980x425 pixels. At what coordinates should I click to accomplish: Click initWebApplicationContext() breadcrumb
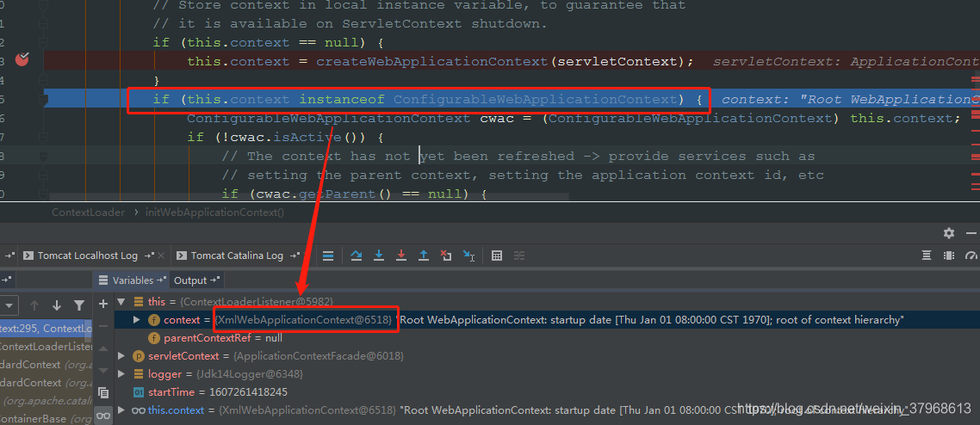click(x=215, y=212)
